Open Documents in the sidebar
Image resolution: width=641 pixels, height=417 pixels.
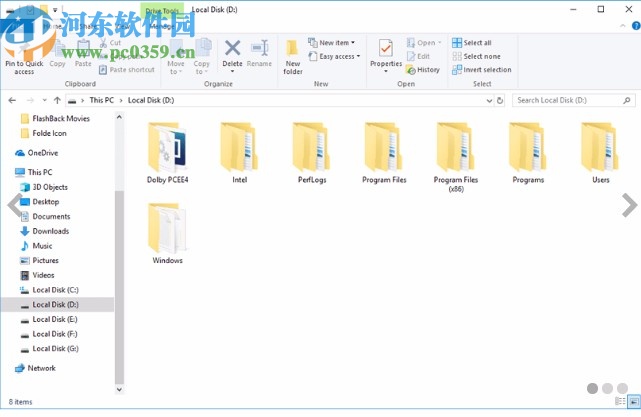coord(45,216)
